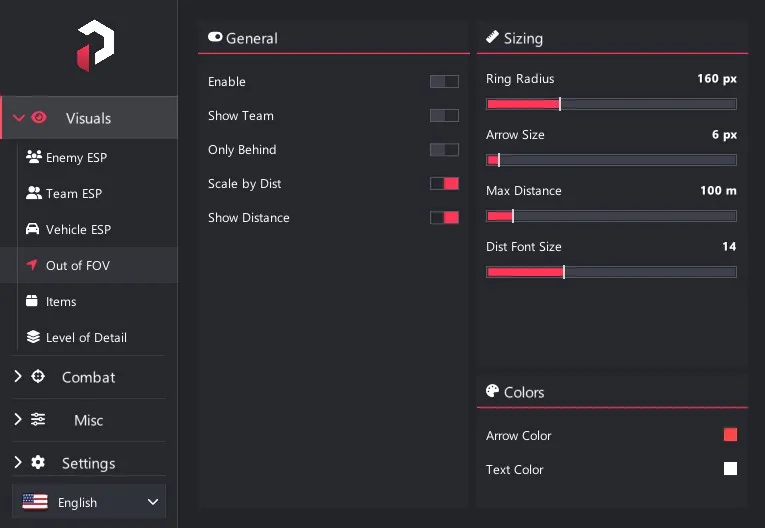Click the Out of FOV arrow icon
The image size is (765, 528).
(x=32, y=265)
